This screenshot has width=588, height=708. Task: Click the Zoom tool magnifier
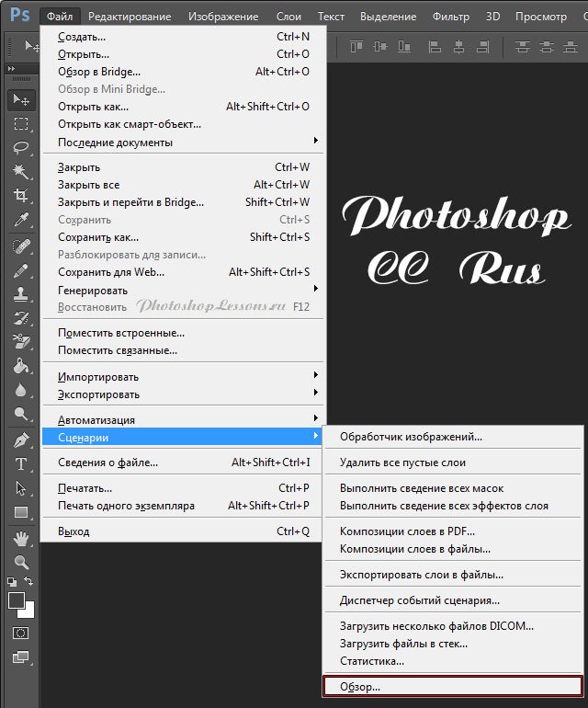(21, 562)
